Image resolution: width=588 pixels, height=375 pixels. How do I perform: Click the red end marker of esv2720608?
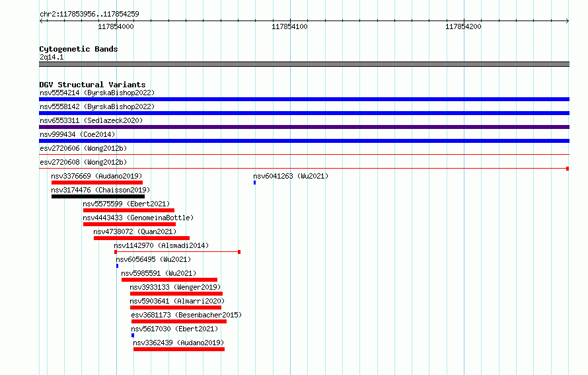[x=568, y=169]
